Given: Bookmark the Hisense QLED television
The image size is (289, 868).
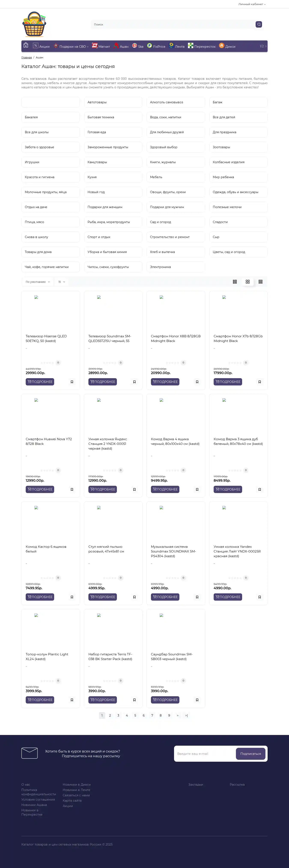Looking at the screenshot, I should tap(72, 382).
